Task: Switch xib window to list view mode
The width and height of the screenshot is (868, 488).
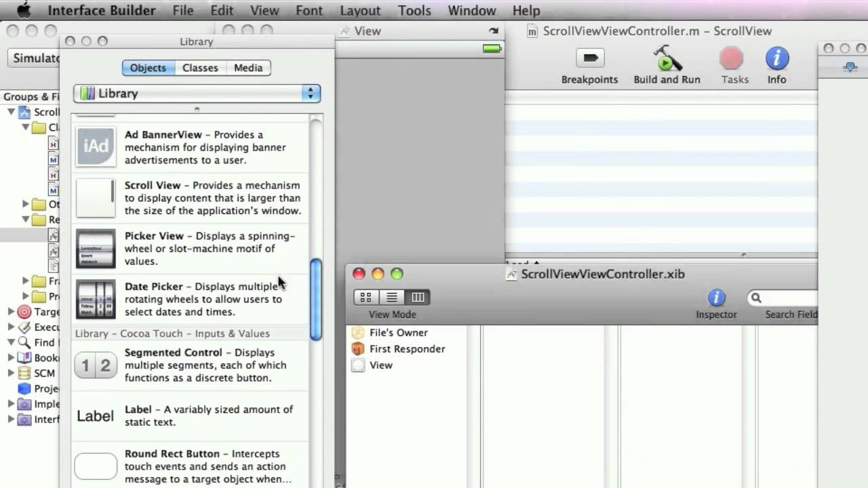Action: click(392, 298)
